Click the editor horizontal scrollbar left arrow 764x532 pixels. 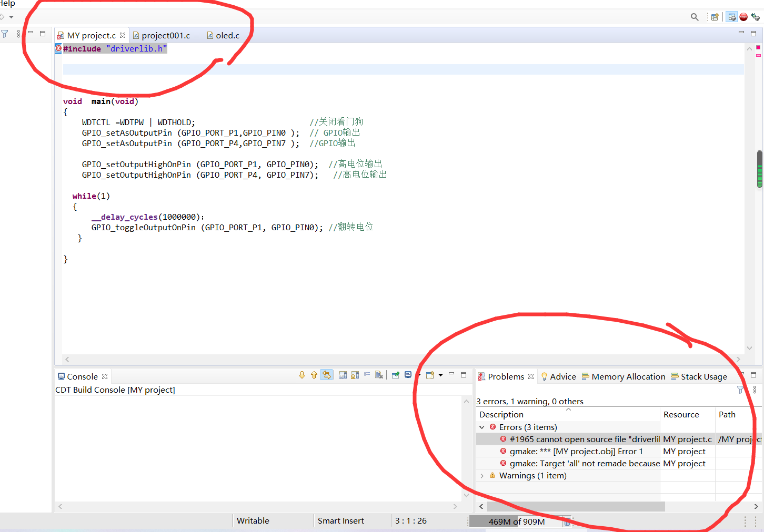point(67,359)
